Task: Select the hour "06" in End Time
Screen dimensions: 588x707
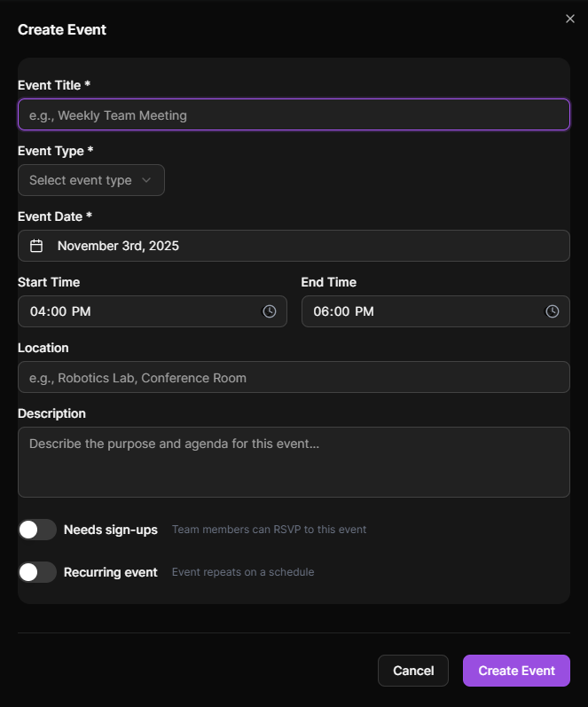Action: [322, 311]
